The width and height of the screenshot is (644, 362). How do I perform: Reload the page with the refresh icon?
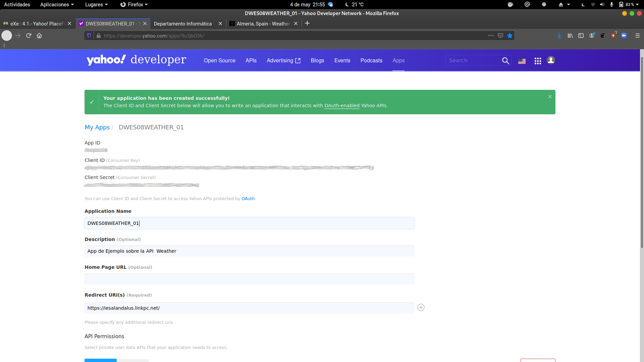29,36
